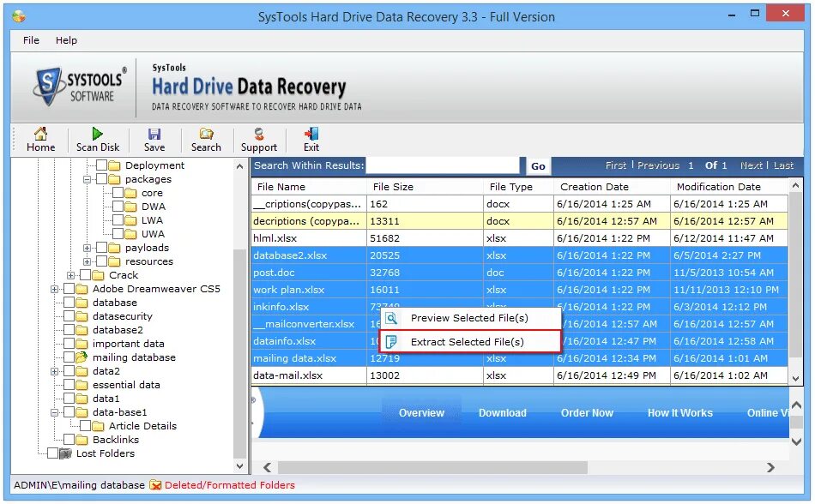Open the Download tab in banner

coord(503,413)
